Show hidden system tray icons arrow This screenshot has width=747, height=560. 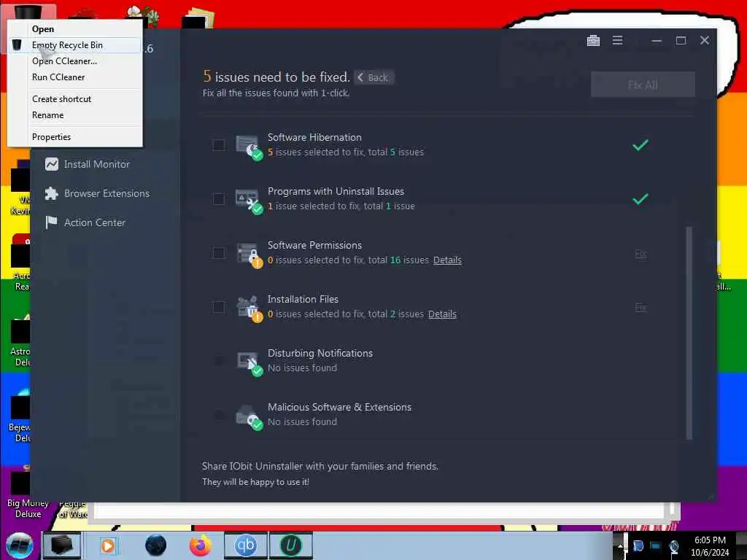click(x=620, y=545)
